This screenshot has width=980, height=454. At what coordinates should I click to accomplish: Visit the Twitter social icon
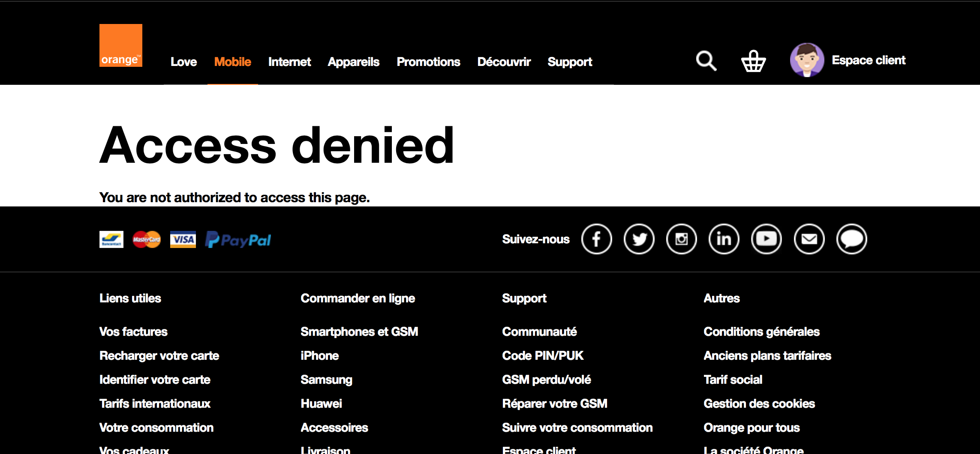click(639, 239)
